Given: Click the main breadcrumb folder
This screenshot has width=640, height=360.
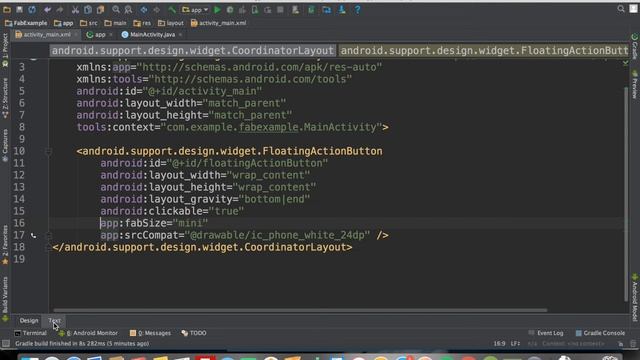Looking at the screenshot, I should (115, 23).
